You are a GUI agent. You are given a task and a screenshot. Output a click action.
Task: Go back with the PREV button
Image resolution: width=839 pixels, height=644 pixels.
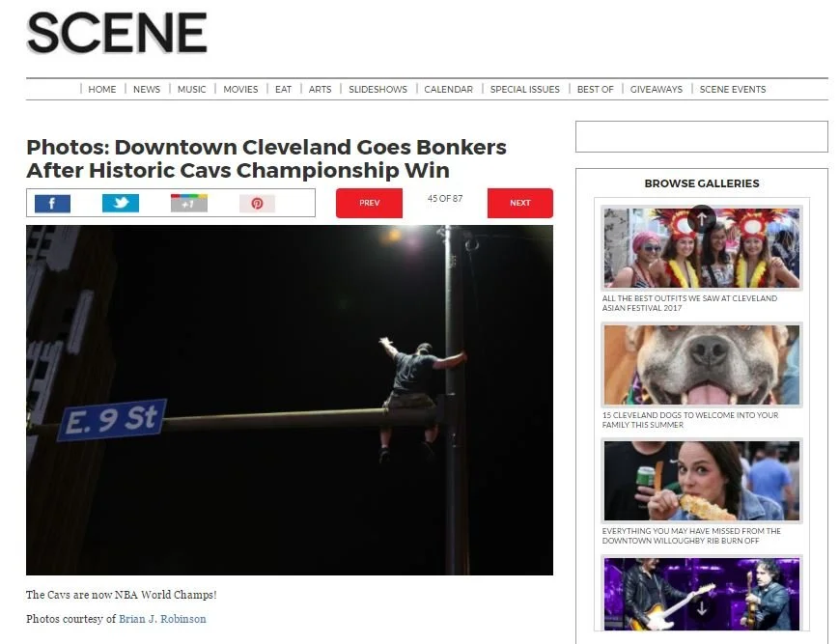coord(369,203)
